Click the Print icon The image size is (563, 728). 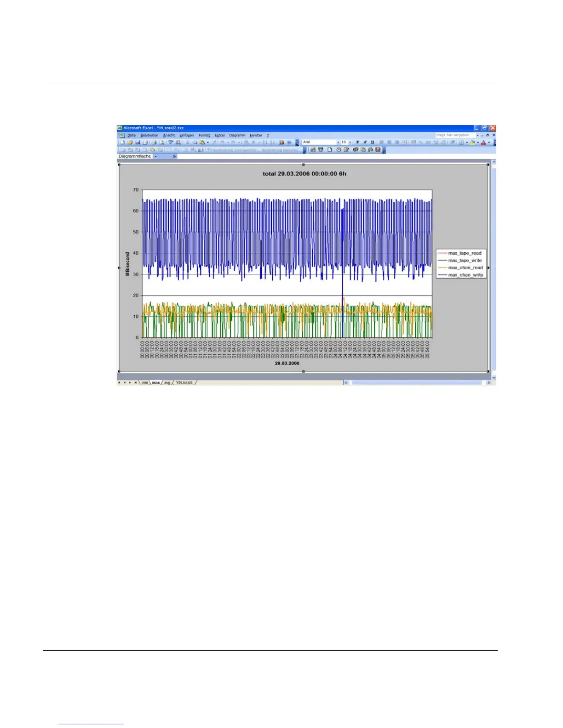click(154, 142)
